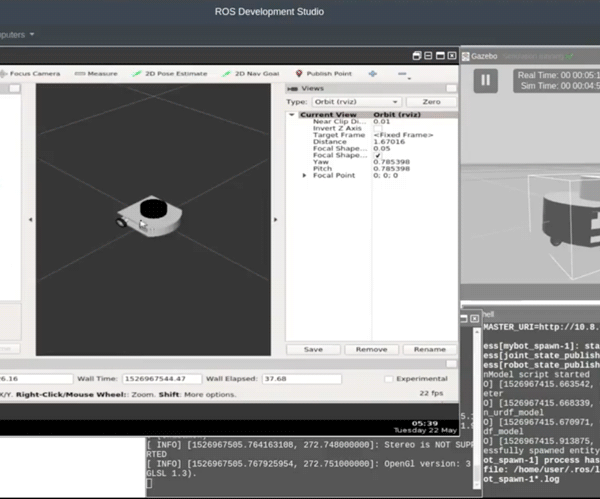Viewport: 600px width, 499px height.
Task: Collapse left panel with the arrow handle
Action: tap(31, 220)
